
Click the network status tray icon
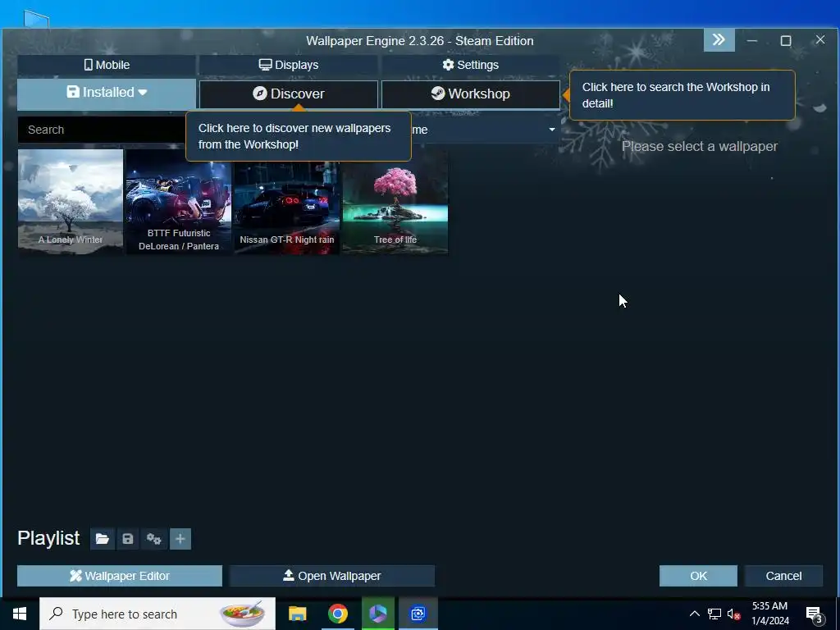[714, 614]
